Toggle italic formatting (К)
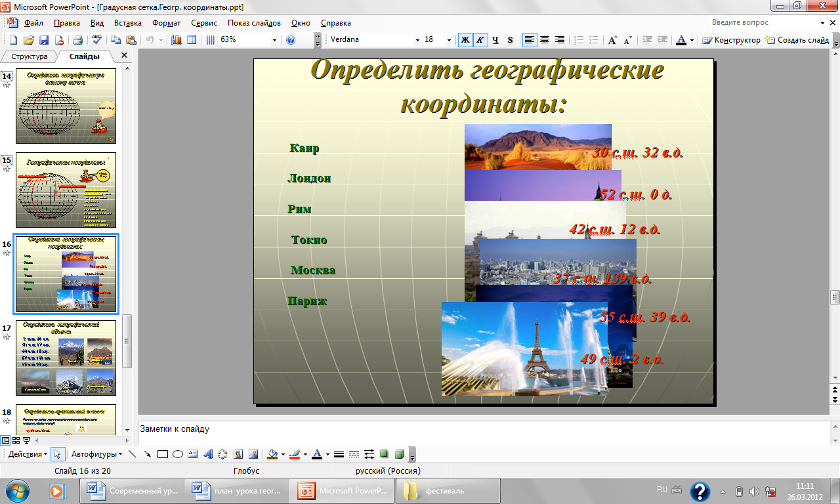The height and width of the screenshot is (504, 840). [480, 40]
